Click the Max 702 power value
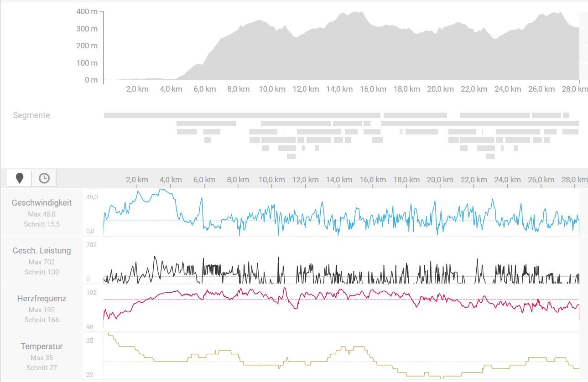 [x=42, y=262]
